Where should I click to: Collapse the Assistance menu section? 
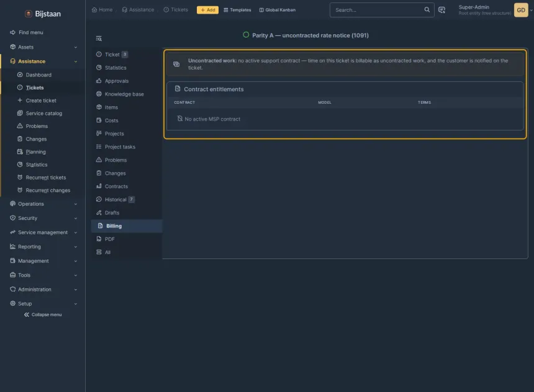pos(43,62)
